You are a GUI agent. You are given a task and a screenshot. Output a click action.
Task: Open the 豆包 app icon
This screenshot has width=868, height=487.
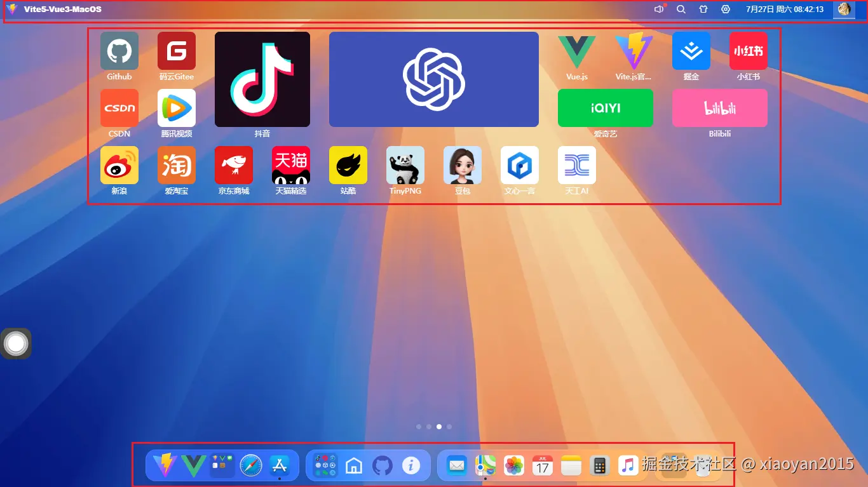click(463, 165)
